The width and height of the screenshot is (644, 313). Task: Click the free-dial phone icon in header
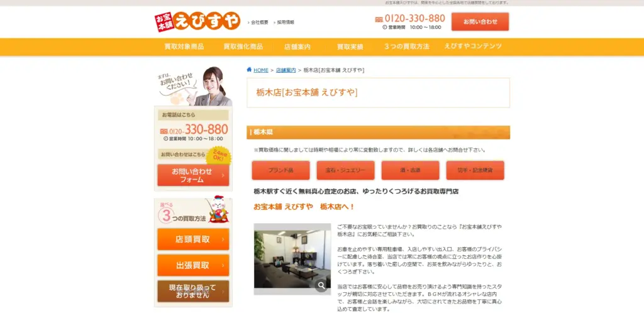(379, 19)
